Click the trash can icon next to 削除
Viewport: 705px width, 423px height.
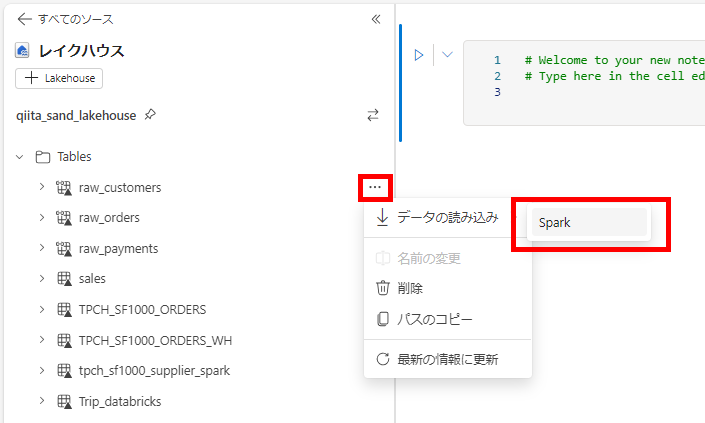[383, 288]
